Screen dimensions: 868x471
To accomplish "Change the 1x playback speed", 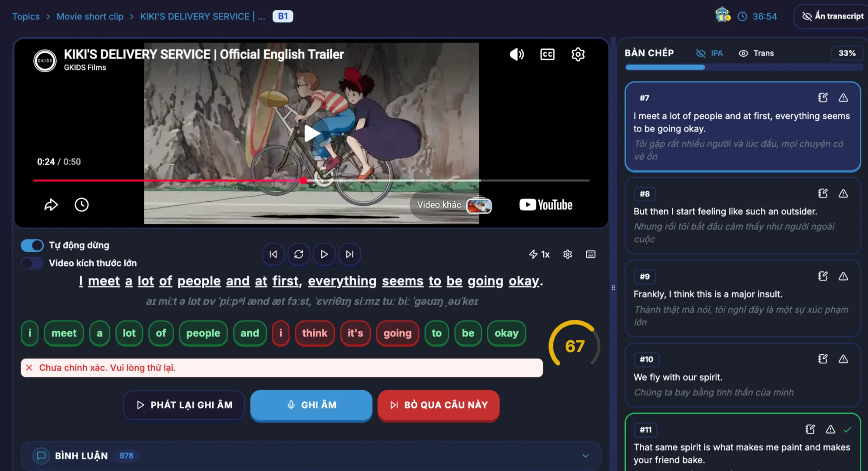I will [539, 254].
